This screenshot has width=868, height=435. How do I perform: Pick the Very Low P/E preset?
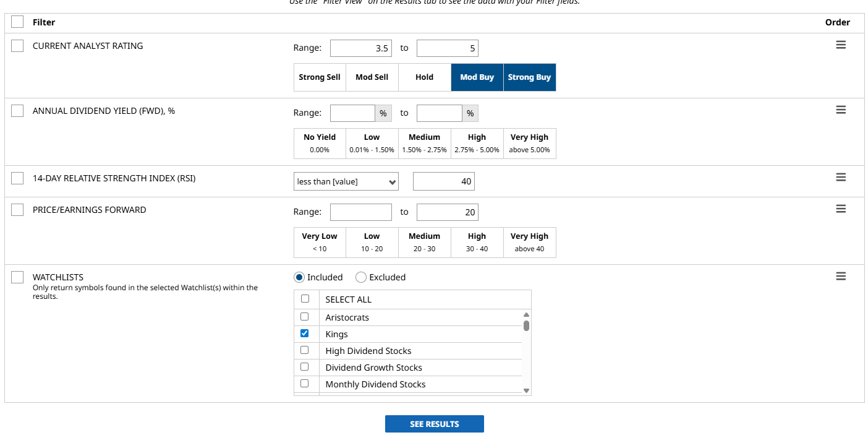click(320, 242)
